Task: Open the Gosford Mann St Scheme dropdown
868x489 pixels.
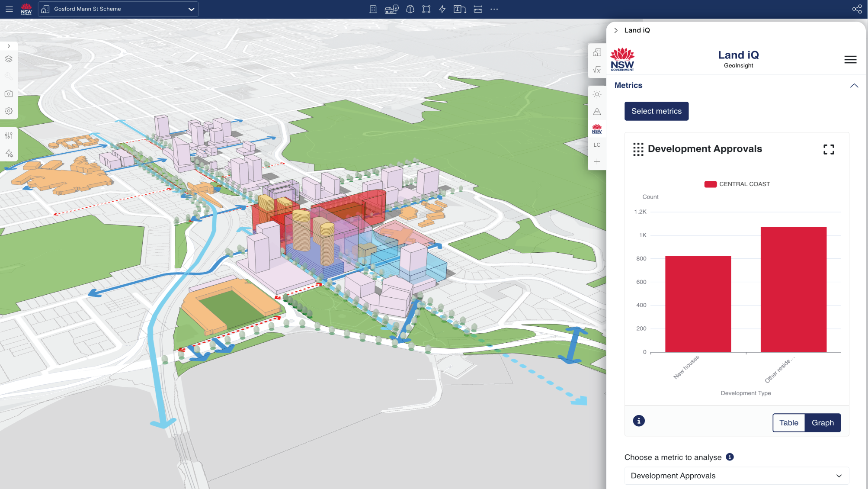Action: pyautogui.click(x=191, y=9)
